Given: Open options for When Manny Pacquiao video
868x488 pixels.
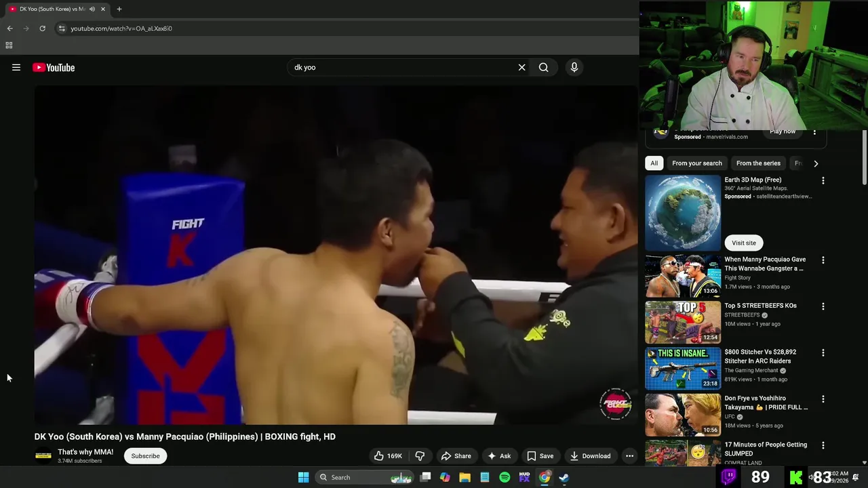Looking at the screenshot, I should [x=823, y=260].
